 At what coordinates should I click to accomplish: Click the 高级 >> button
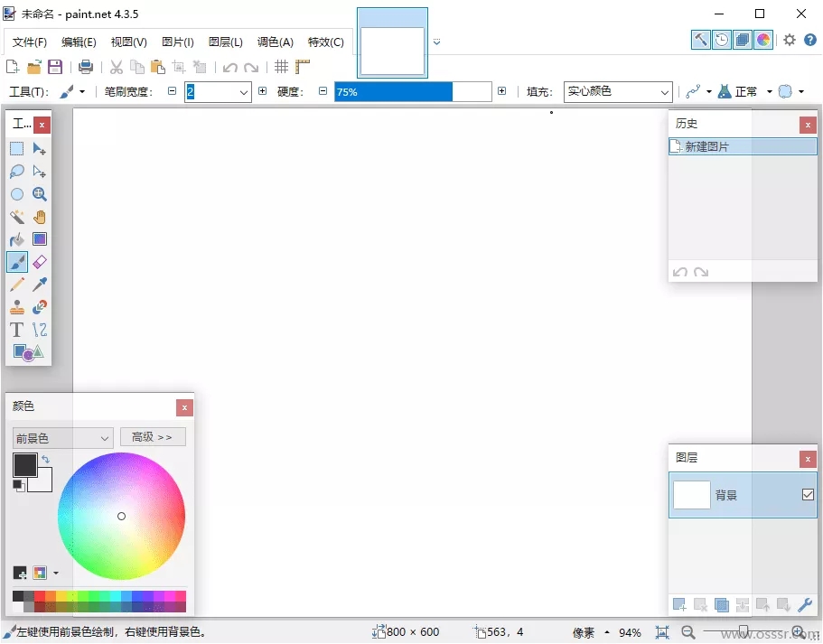click(152, 437)
